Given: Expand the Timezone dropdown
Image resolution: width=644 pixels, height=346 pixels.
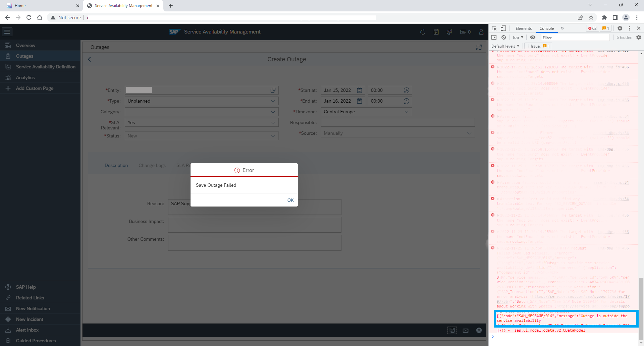Looking at the screenshot, I should pyautogui.click(x=407, y=112).
